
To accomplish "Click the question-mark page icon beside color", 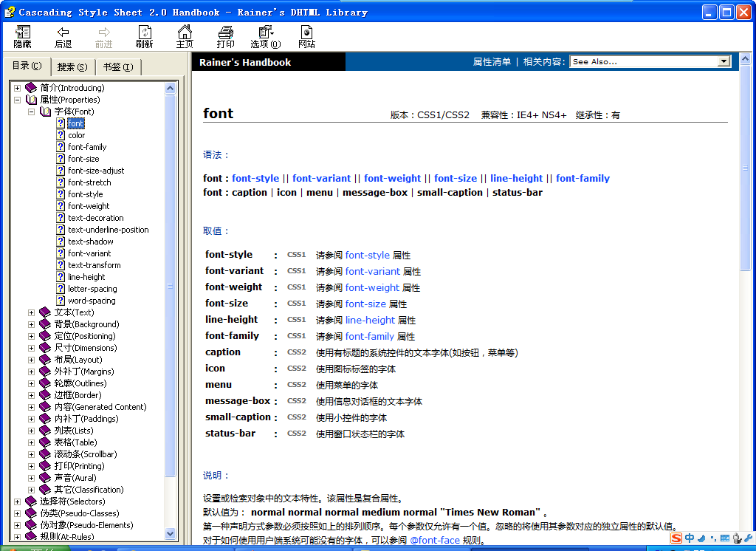I will click(61, 135).
